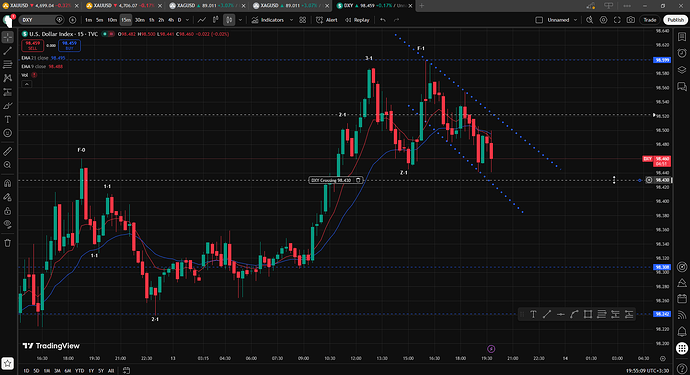Click the DXY Crossing 98.430 alert label

pyautogui.click(x=336, y=180)
